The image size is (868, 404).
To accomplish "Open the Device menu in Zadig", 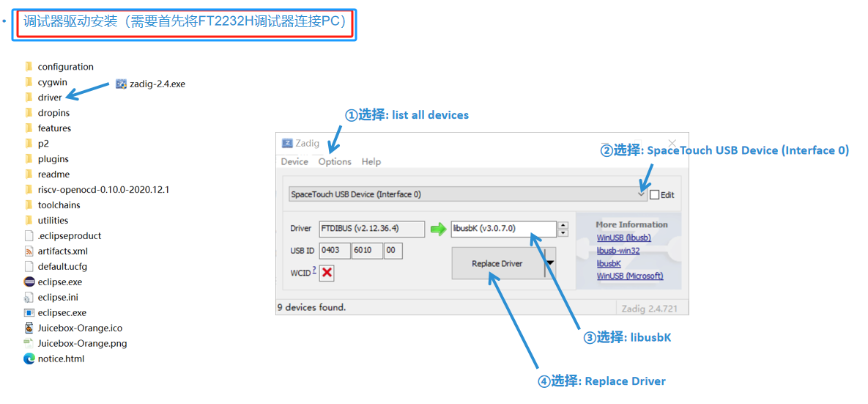I will tap(294, 161).
